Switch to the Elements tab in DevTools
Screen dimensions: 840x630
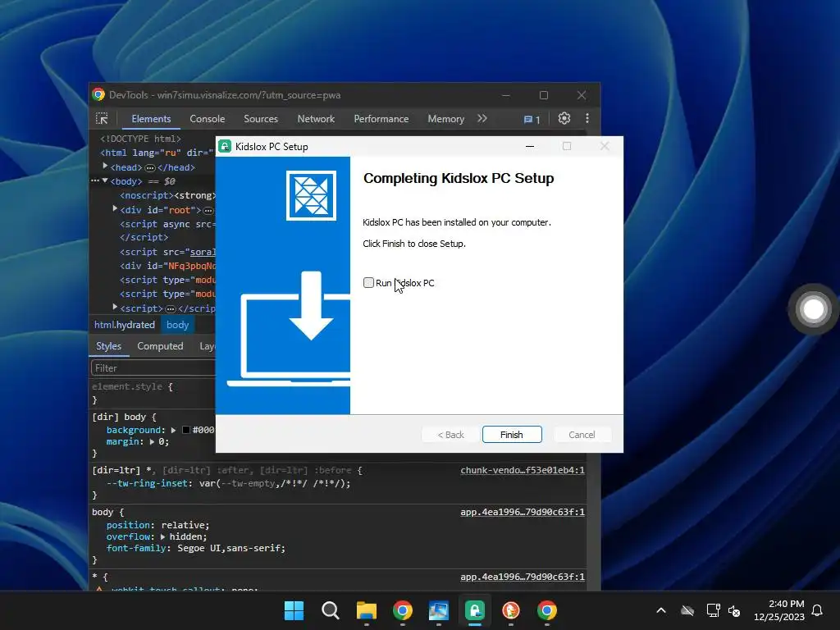[151, 119]
